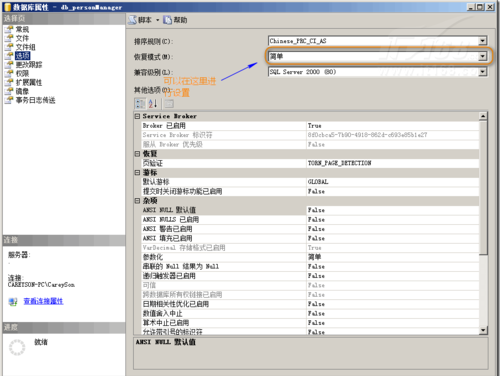This screenshot has width=500, height=376.
Task: Open the 脚本 dropdown arrow
Action: click(x=158, y=20)
